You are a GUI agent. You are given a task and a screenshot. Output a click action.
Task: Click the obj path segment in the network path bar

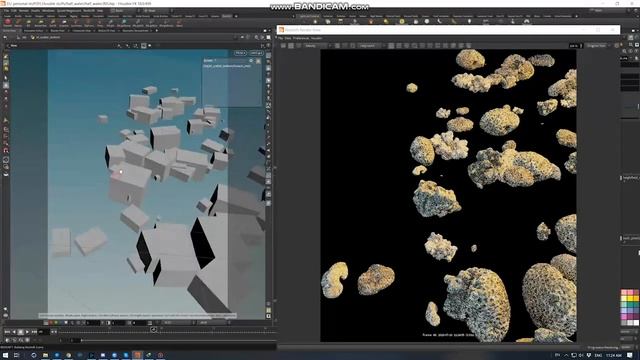coord(23,37)
